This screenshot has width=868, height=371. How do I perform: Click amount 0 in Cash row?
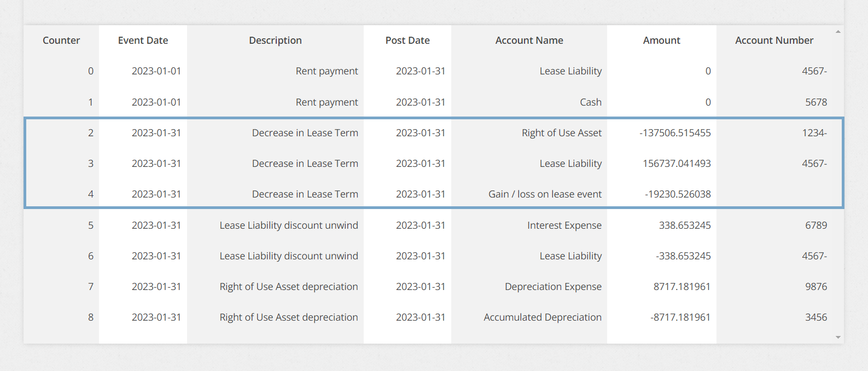click(708, 102)
